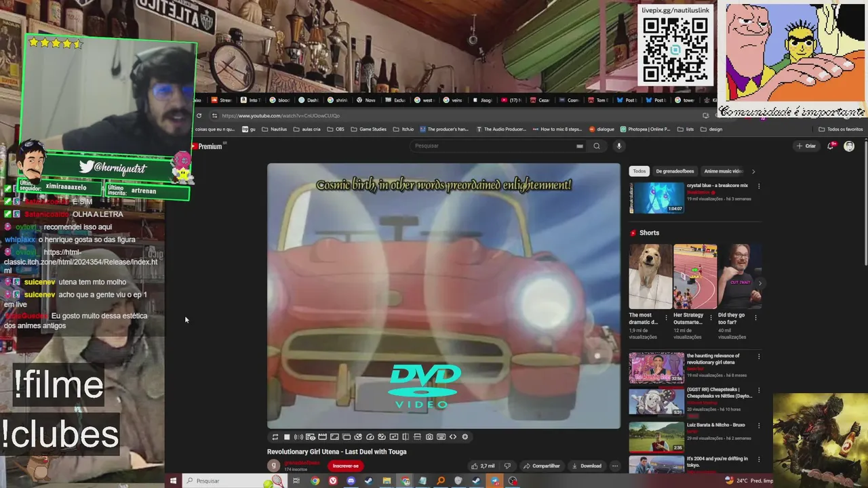Click the stop square icon under the video
The height and width of the screenshot is (488, 868).
(287, 437)
